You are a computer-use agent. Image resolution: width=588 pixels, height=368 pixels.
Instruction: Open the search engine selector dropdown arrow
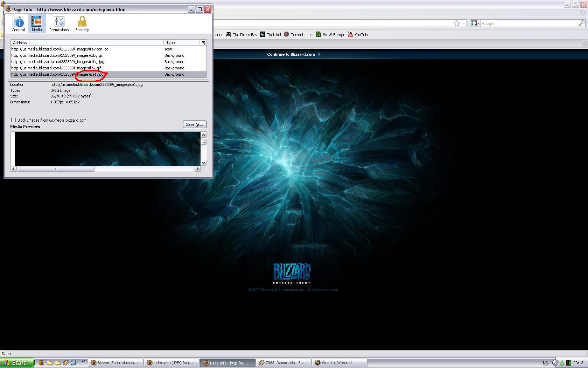(x=478, y=23)
